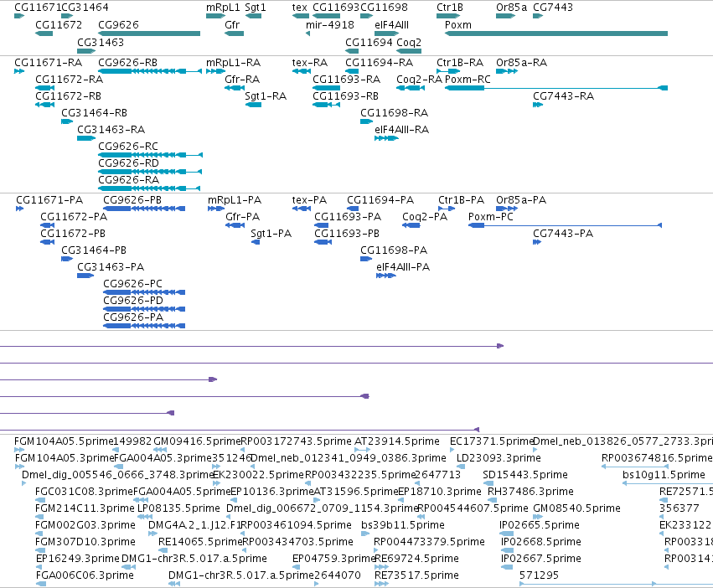The image size is (713, 588).
Task: Click the mir-4918 gene label
Action: [x=329, y=24]
